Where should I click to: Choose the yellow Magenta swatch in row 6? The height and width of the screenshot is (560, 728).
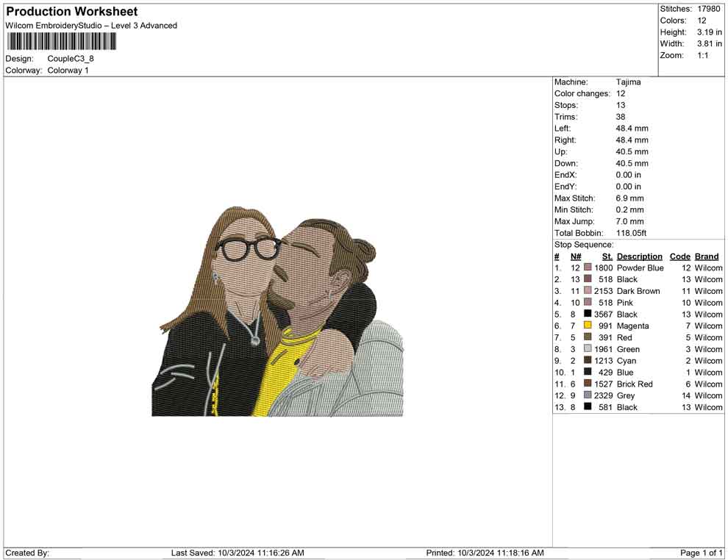(x=588, y=326)
